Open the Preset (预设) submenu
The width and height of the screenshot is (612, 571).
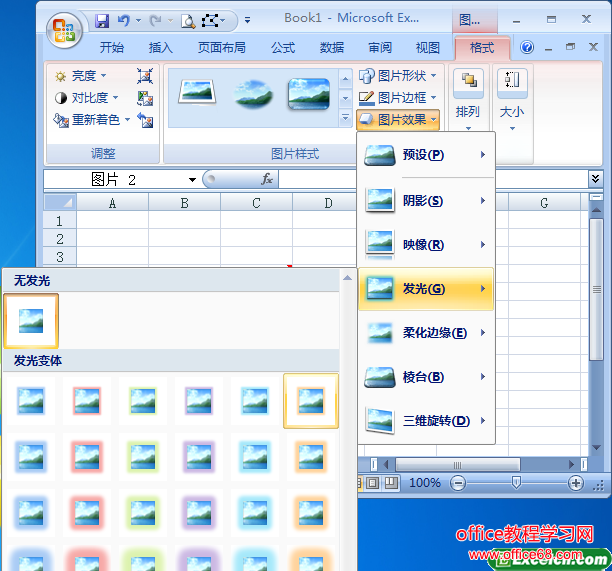[x=426, y=155]
